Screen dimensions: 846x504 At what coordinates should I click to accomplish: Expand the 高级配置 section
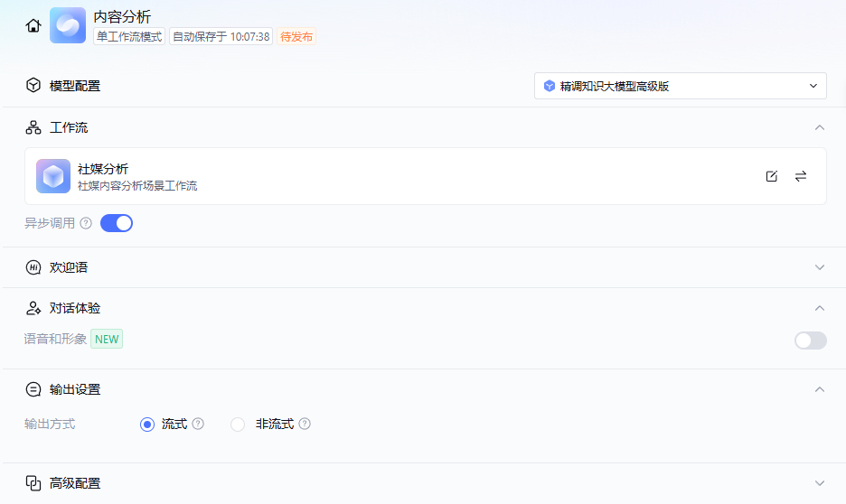coord(820,483)
